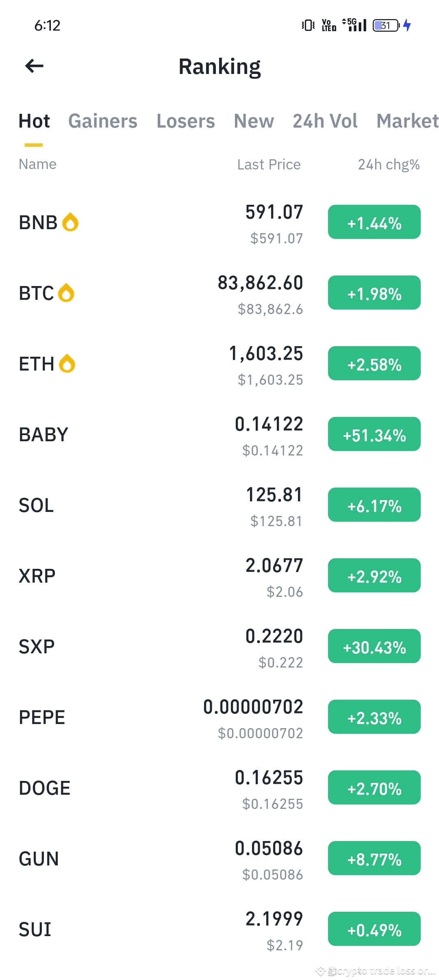Tap the vibrate mode status icon
The image size is (439, 980).
[x=308, y=26]
